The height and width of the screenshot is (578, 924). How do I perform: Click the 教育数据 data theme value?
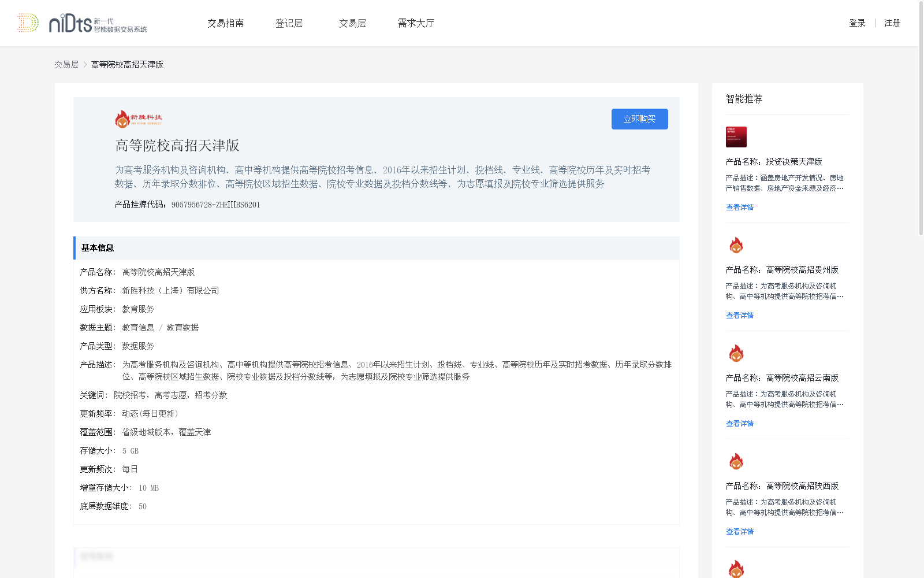pos(182,328)
